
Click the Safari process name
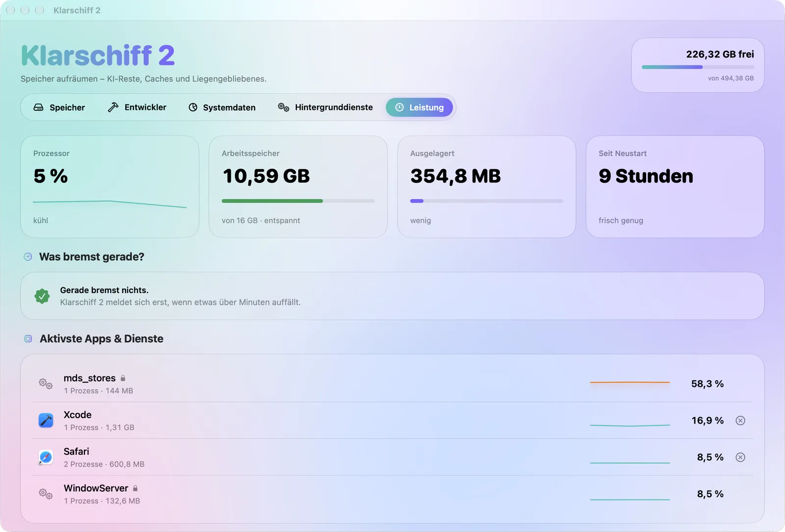(x=77, y=452)
